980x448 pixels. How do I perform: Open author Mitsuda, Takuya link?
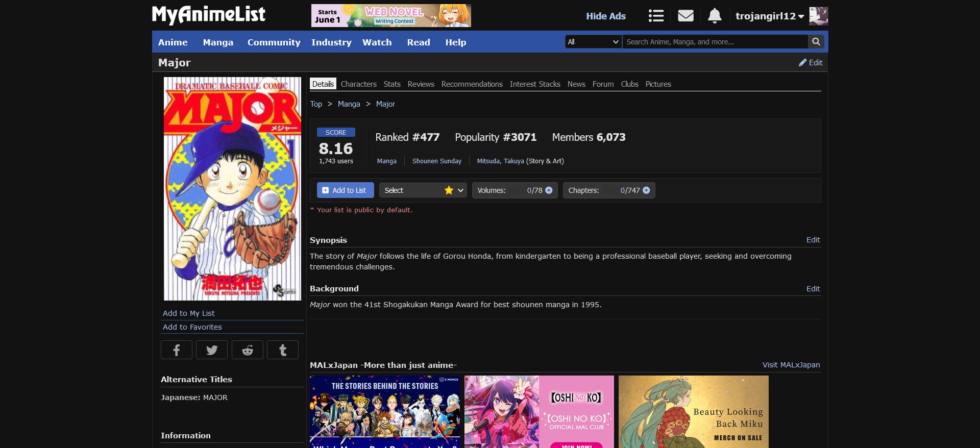tap(501, 161)
